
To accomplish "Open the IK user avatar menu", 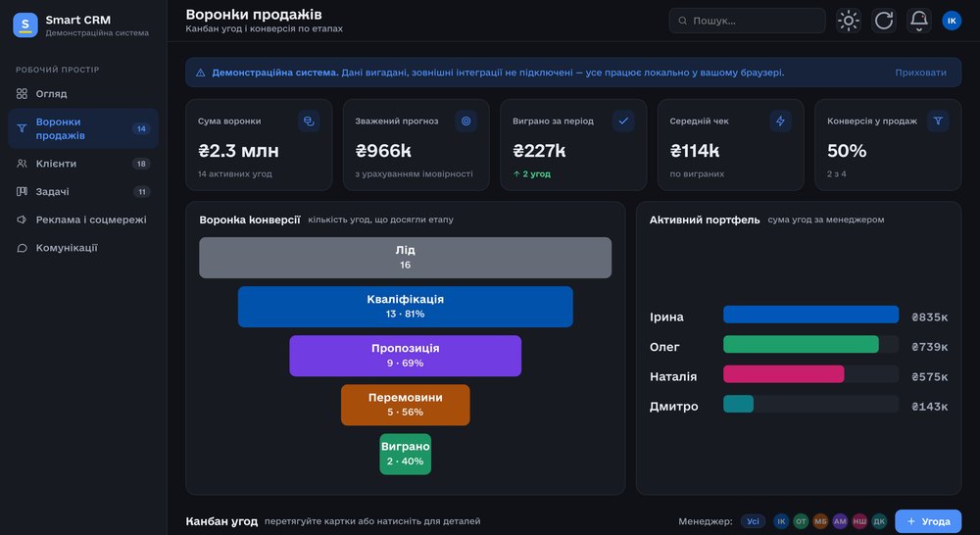I will tap(952, 21).
